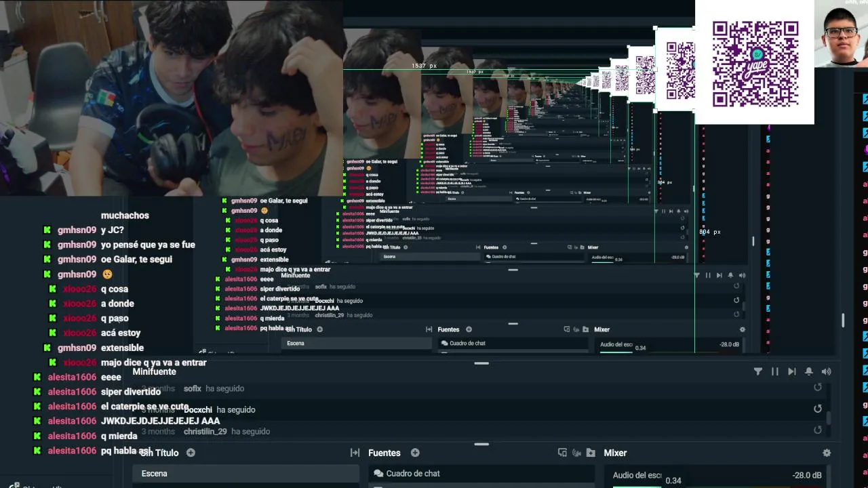Click the large chat line "oe Galar, te segui"
868x488 pixels.
tap(136, 260)
